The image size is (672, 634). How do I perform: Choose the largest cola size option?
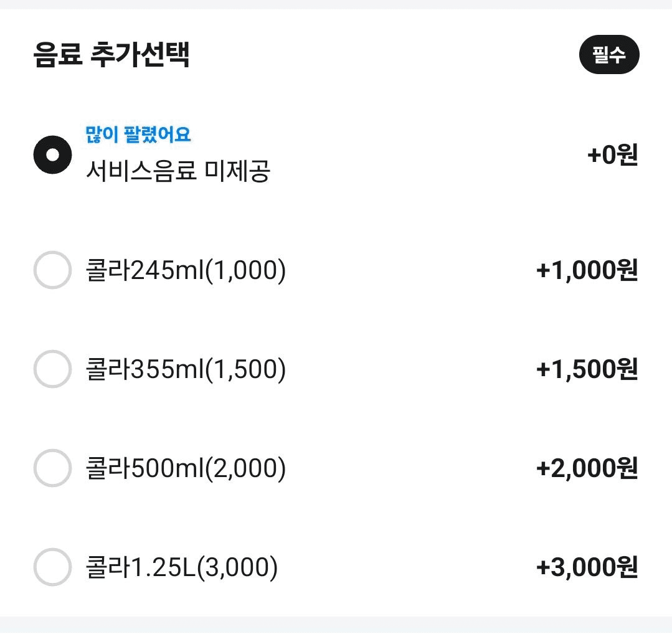pos(52,567)
